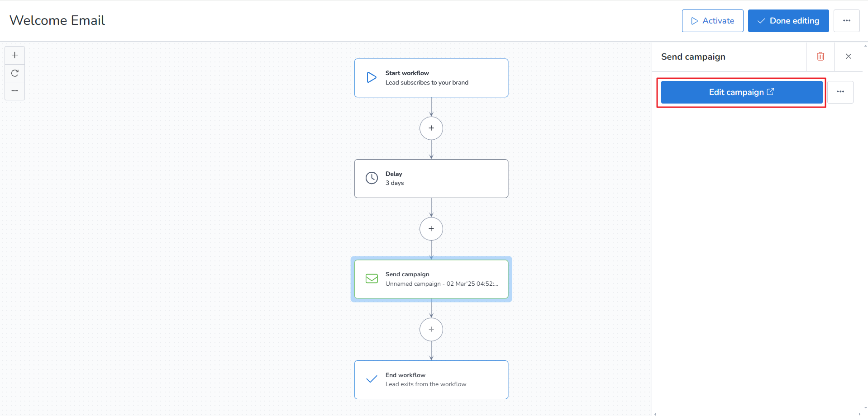This screenshot has height=416, width=868.
Task: Close the Send campaign side panel
Action: 848,57
